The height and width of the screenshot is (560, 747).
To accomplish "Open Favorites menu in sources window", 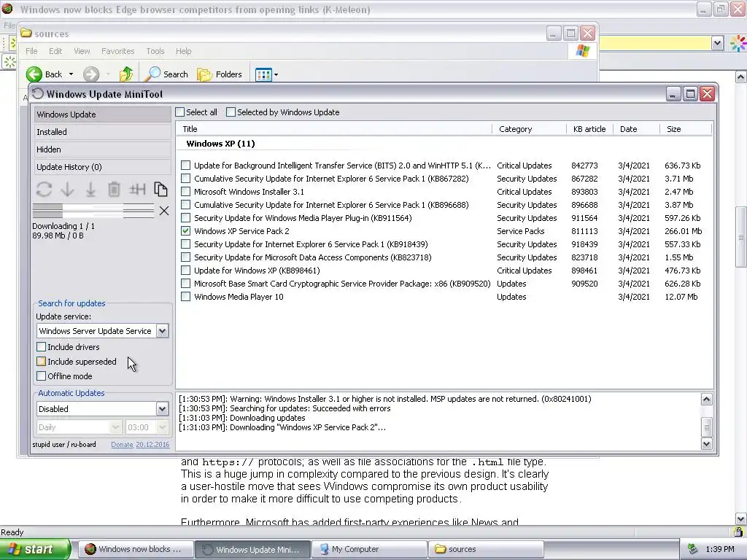I will pos(117,51).
